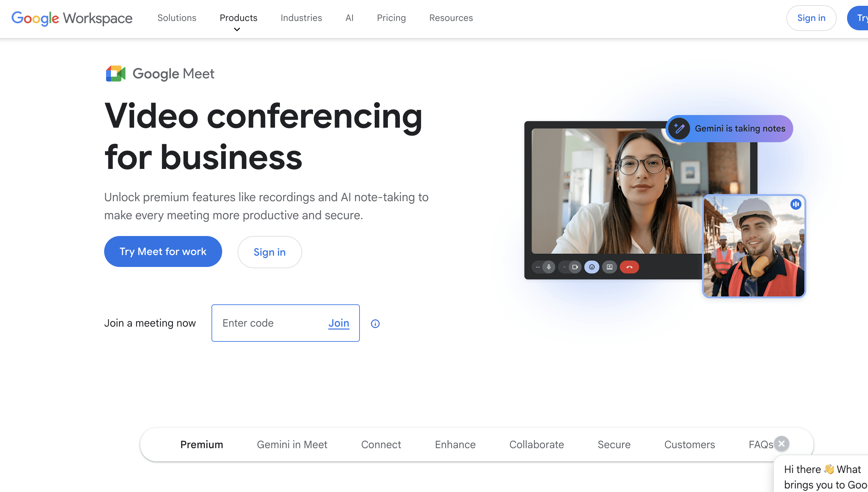The width and height of the screenshot is (868, 492).
Task: Select the Secure section tab
Action: click(x=614, y=444)
